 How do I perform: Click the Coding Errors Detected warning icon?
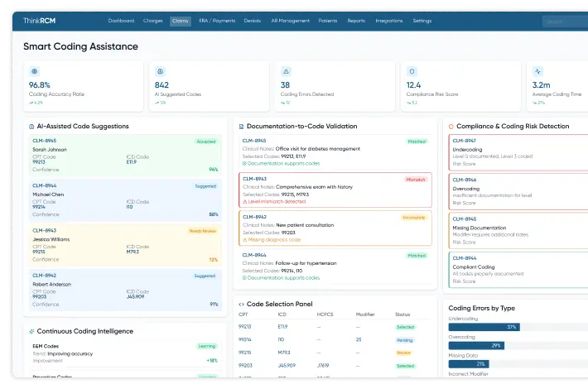pos(286,72)
